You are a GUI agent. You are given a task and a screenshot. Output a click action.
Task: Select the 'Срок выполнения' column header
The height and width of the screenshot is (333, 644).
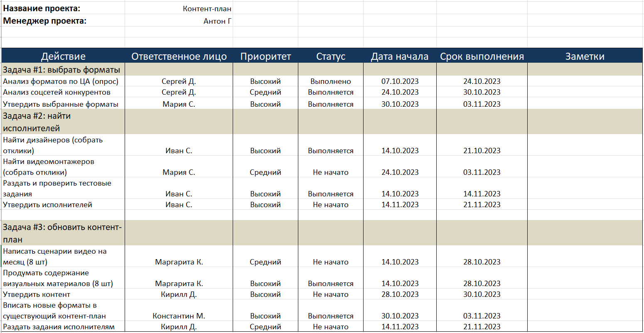pos(482,56)
